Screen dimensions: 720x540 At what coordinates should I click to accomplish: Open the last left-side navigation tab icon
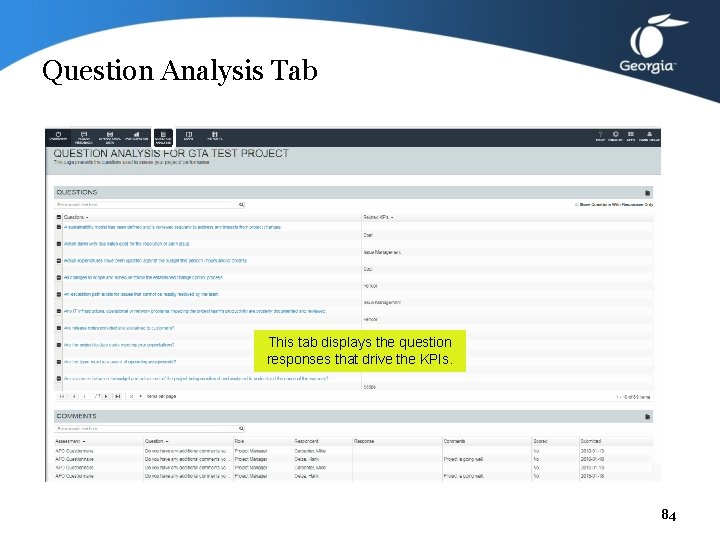point(214,136)
